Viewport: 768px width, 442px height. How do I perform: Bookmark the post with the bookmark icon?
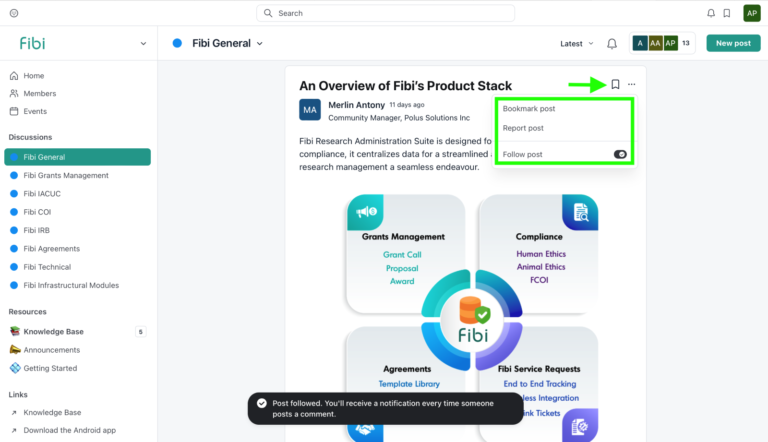(x=615, y=84)
